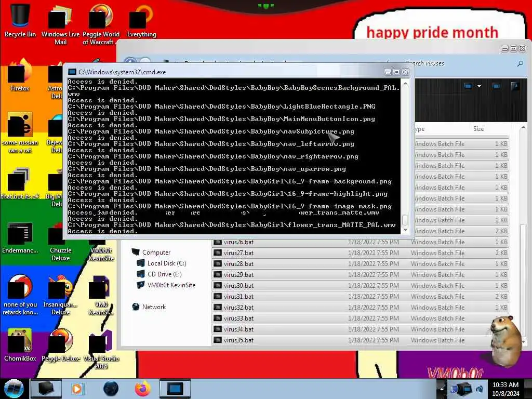This screenshot has height=399, width=532.
Task: Open the cmd.exe window system menu icon
Action: point(72,72)
